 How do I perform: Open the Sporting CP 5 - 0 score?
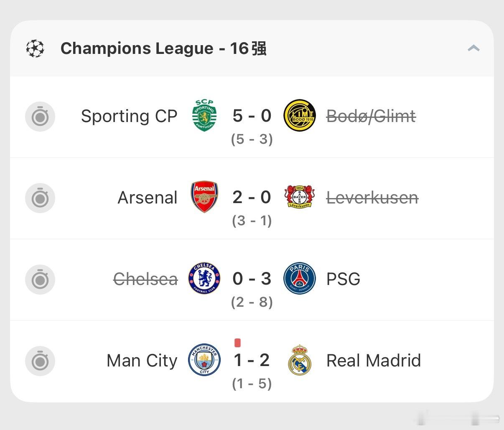pos(252,116)
